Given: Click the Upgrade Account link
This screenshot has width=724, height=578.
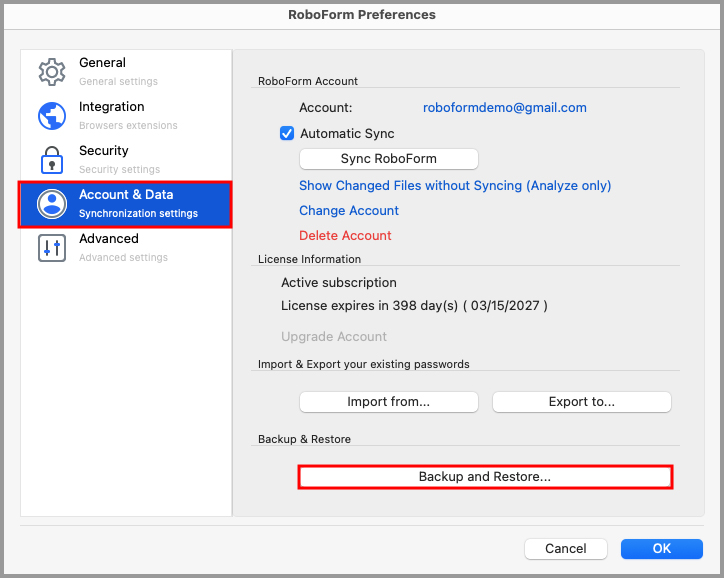Looking at the screenshot, I should pyautogui.click(x=334, y=337).
